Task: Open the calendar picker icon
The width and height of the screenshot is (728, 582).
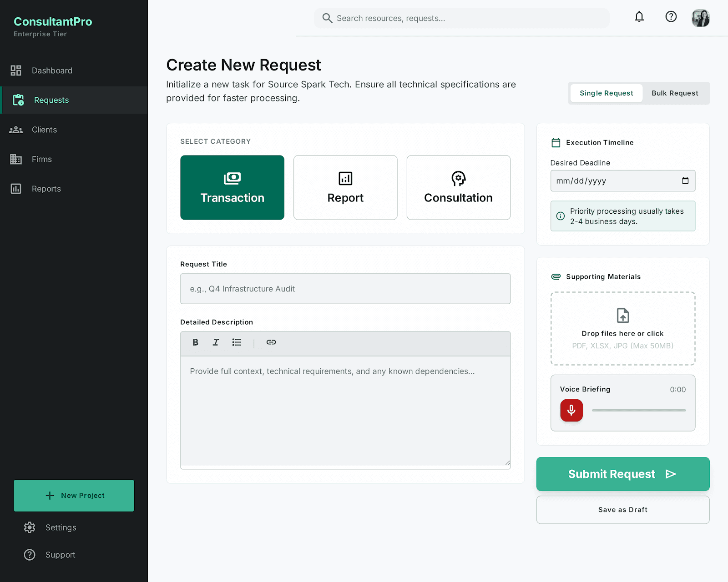Action: click(685, 181)
